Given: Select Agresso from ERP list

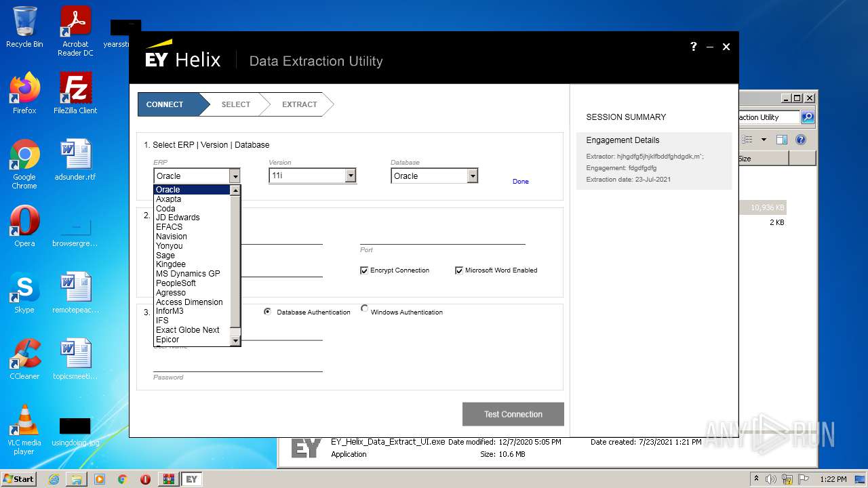Looking at the screenshot, I should click(192, 293).
